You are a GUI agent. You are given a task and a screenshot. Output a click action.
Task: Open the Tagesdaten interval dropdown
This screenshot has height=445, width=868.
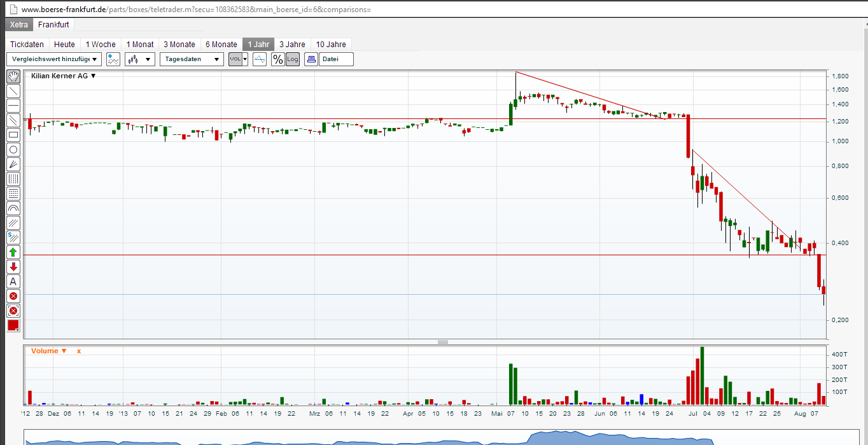(x=191, y=59)
